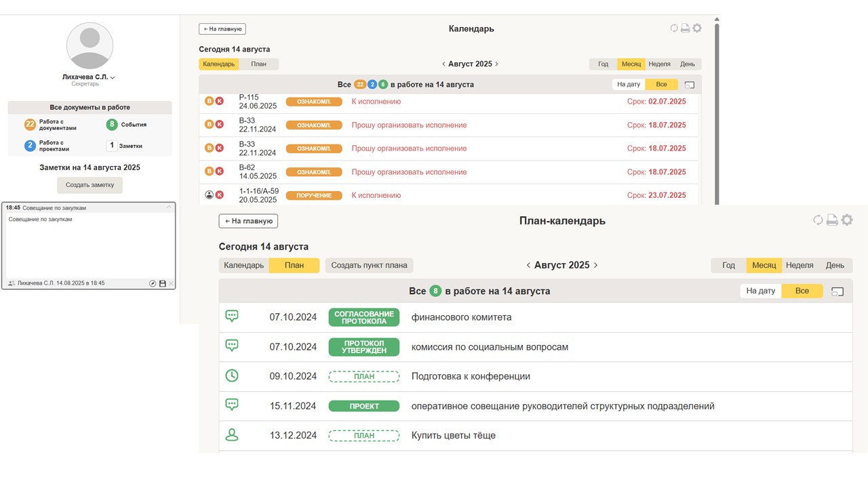The width and height of the screenshot is (868, 488).
Task: Go to next month arrow in План-календарь
Action: [595, 265]
